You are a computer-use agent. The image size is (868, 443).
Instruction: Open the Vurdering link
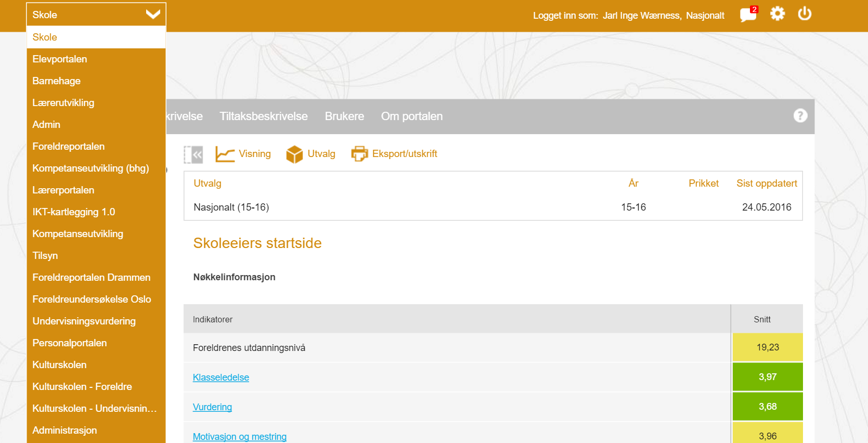[x=212, y=407]
